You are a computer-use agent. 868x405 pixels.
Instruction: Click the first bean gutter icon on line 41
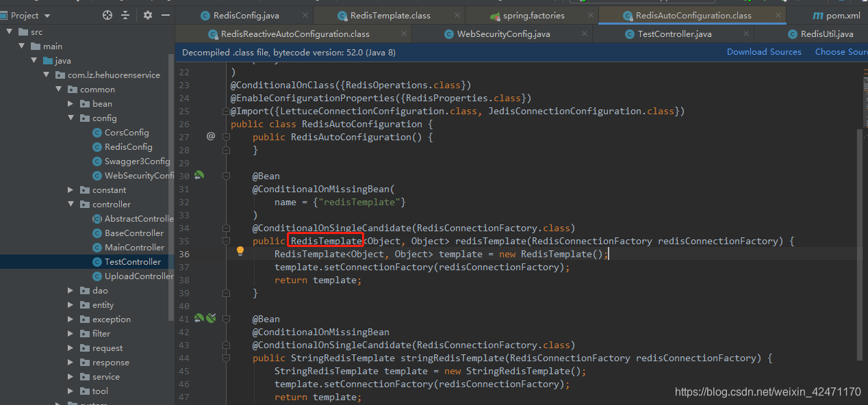(199, 318)
